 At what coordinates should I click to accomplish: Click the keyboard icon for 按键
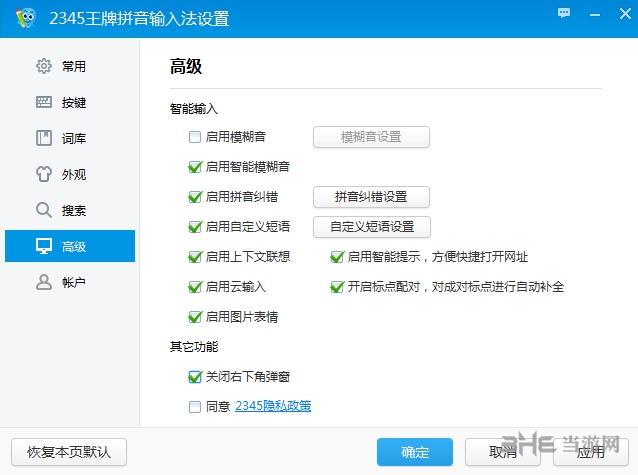44,102
